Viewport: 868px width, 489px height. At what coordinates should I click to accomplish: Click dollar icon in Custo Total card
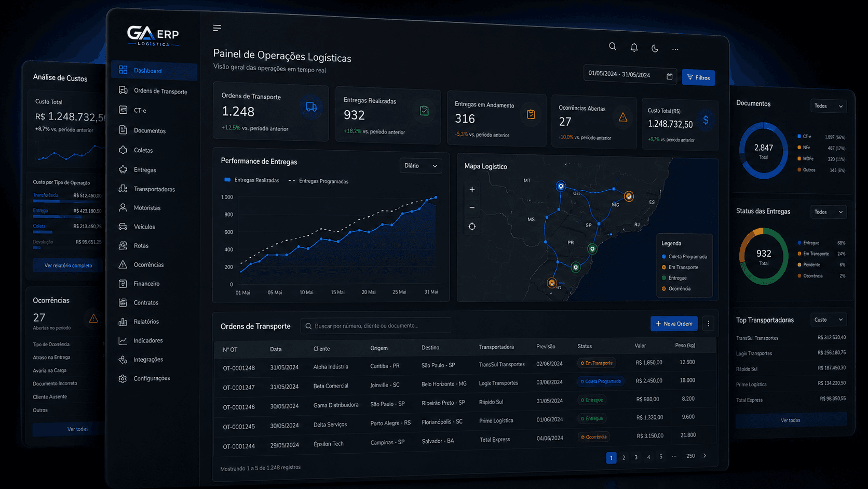coord(706,120)
